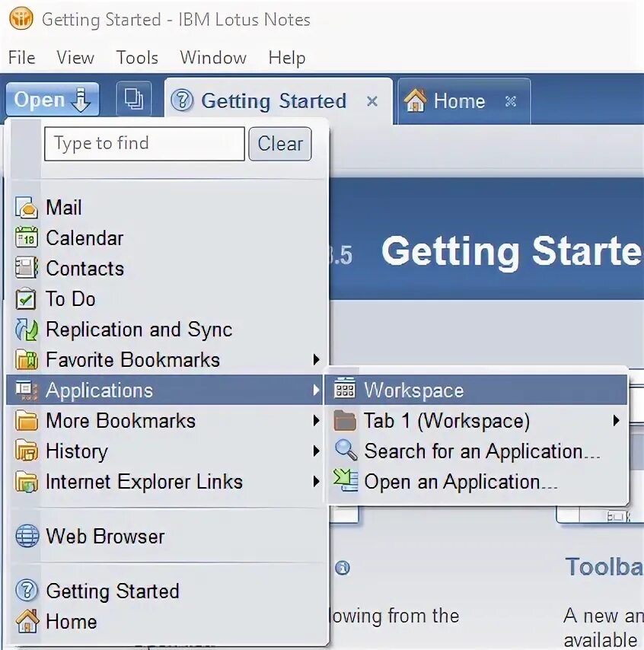
Task: Expand the Favorite Bookmarks submenu arrow
Action: (316, 359)
